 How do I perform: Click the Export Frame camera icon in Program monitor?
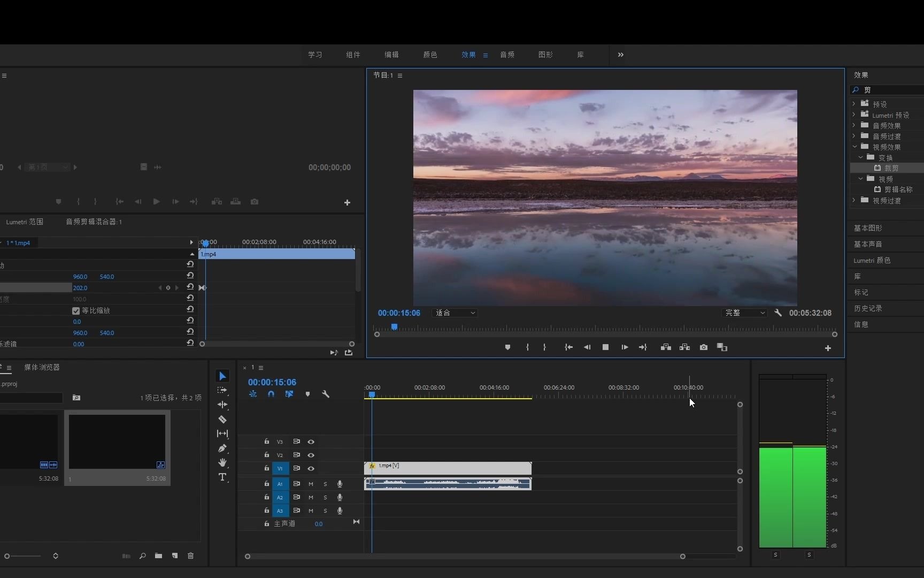704,347
